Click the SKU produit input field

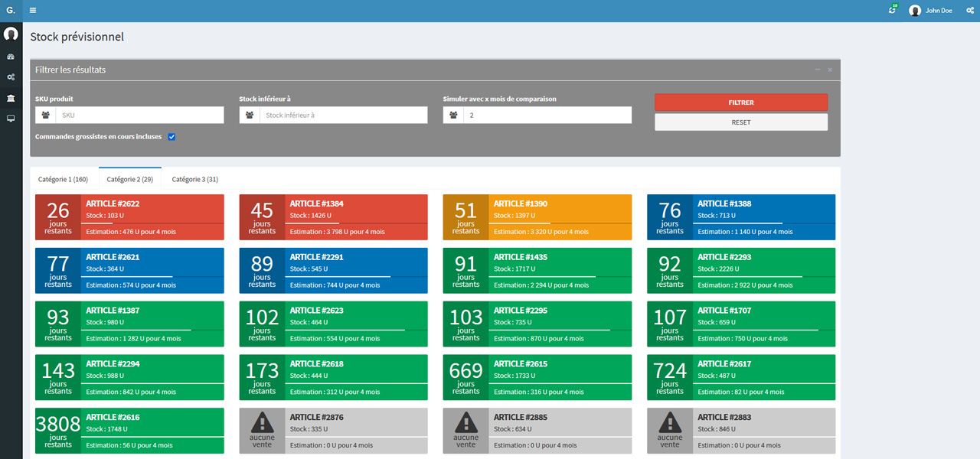coord(139,115)
